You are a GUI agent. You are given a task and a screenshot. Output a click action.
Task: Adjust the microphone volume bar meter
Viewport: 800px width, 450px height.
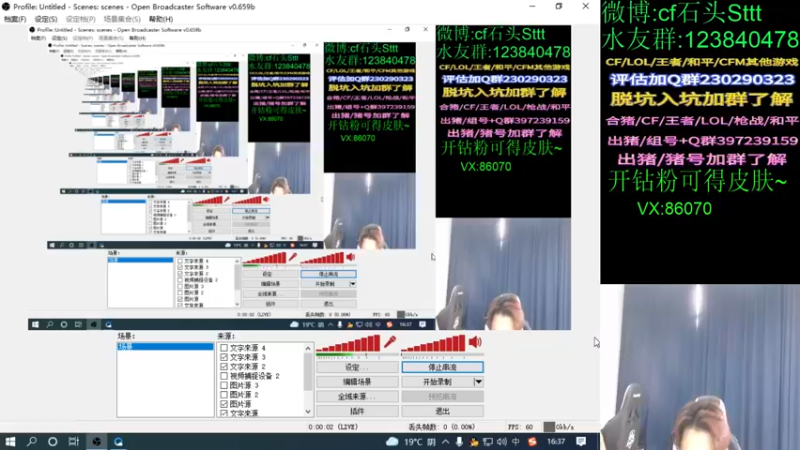[x=348, y=343]
